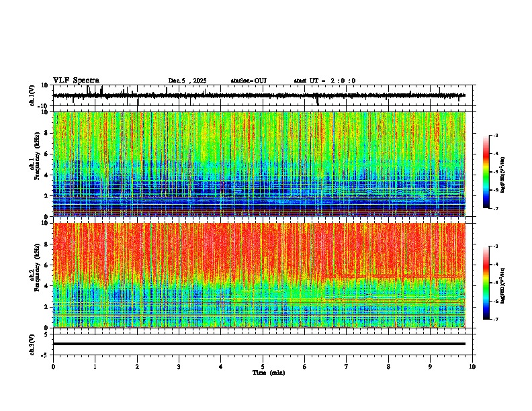Click the "station=OUI" header label
Viewport: 532px width, 411px height.
click(x=249, y=81)
